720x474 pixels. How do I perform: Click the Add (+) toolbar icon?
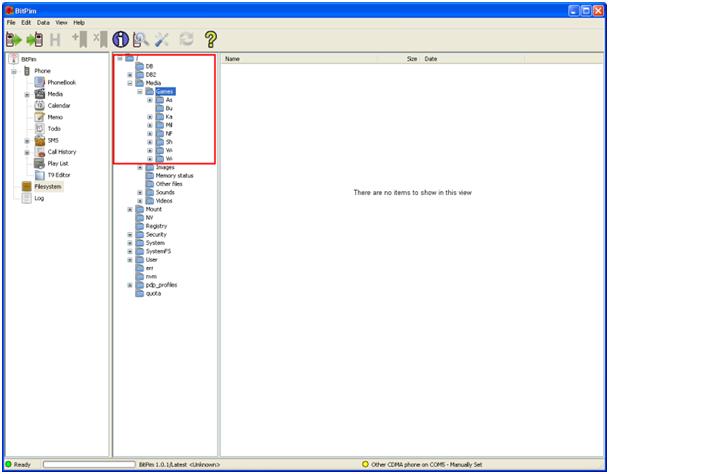coord(80,40)
